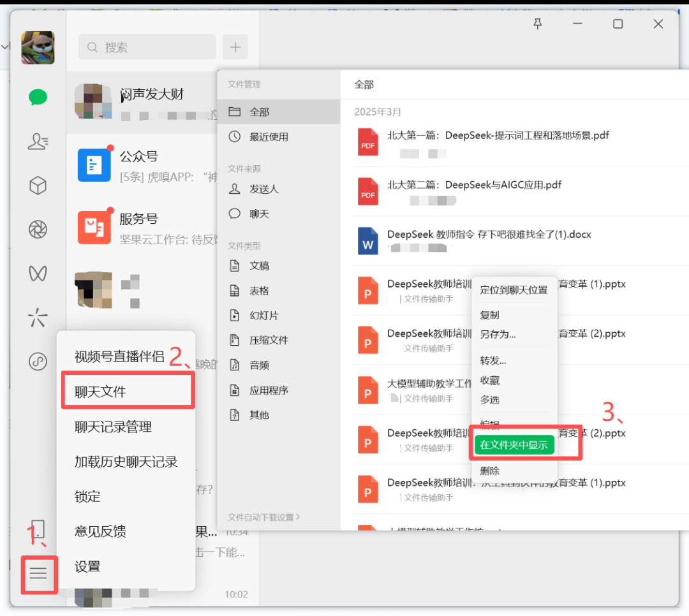Filter by 表格 file type
689x616 pixels.
(x=279, y=291)
